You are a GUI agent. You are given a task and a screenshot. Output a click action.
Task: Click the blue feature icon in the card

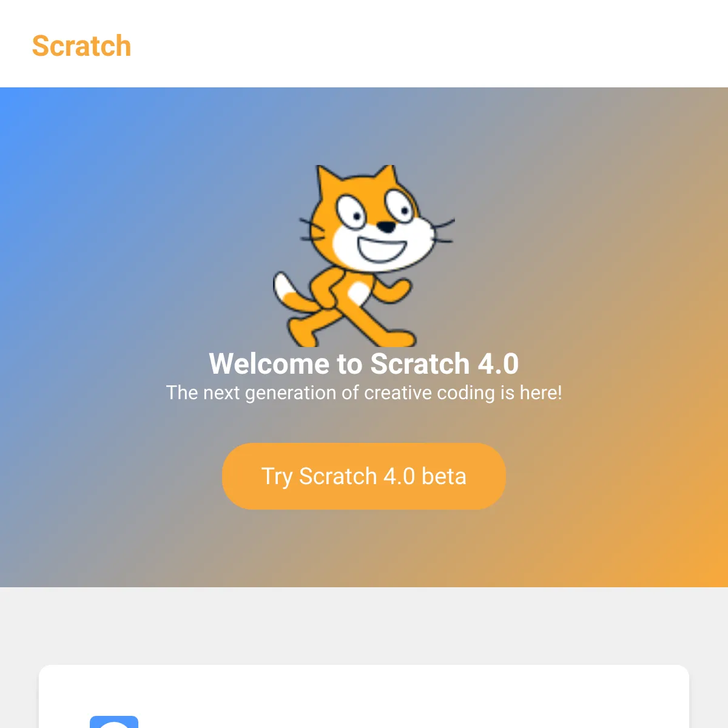point(114,722)
